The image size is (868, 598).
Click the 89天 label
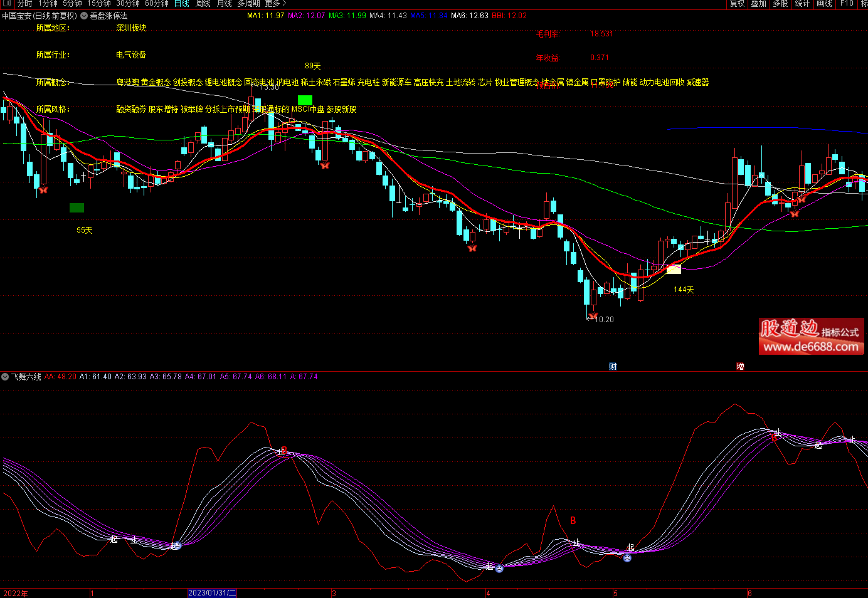click(312, 66)
